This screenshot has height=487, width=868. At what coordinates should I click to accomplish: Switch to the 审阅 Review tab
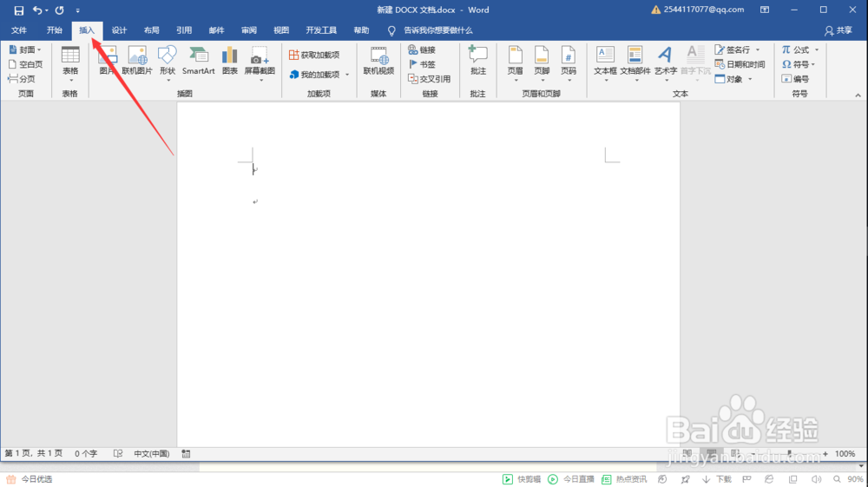click(x=248, y=30)
